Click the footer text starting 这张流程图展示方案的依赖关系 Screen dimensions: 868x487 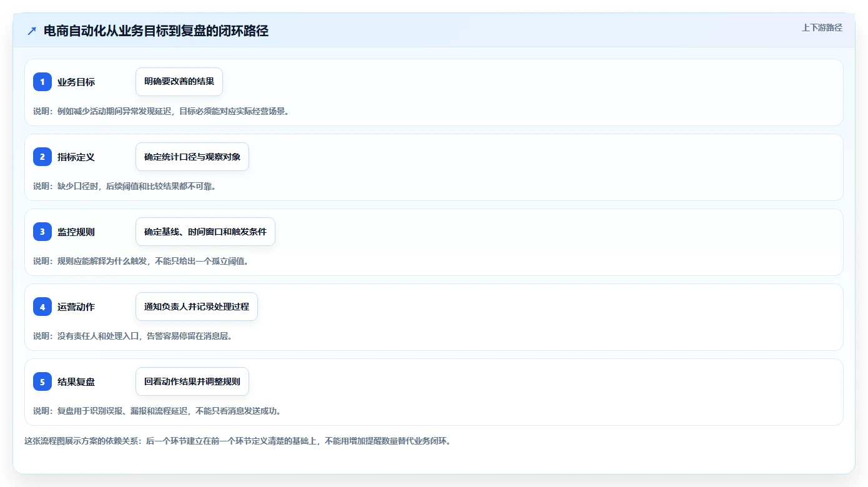coord(237,441)
